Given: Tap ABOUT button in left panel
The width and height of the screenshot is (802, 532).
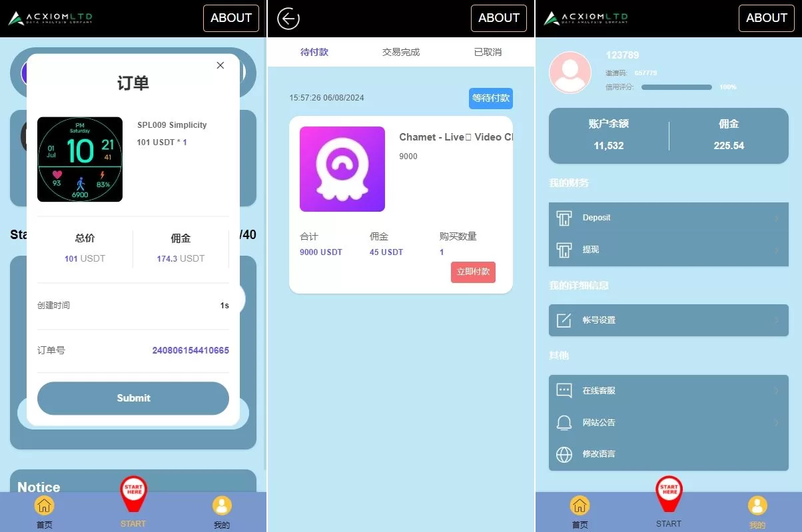Looking at the screenshot, I should pyautogui.click(x=231, y=18).
